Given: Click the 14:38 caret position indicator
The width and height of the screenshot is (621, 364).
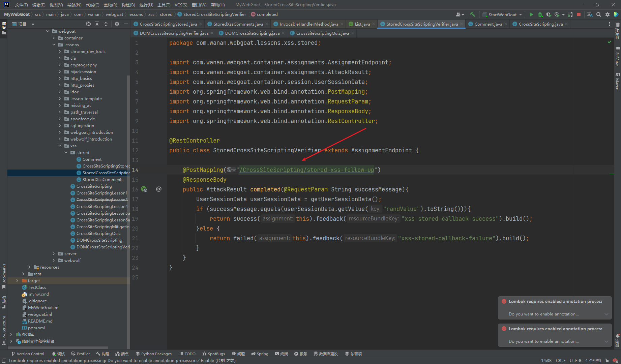Looking at the screenshot, I should [x=546, y=360].
